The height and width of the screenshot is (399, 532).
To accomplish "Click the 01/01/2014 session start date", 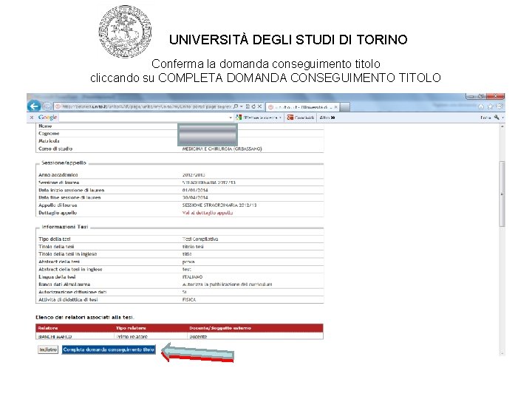I will click(195, 191).
